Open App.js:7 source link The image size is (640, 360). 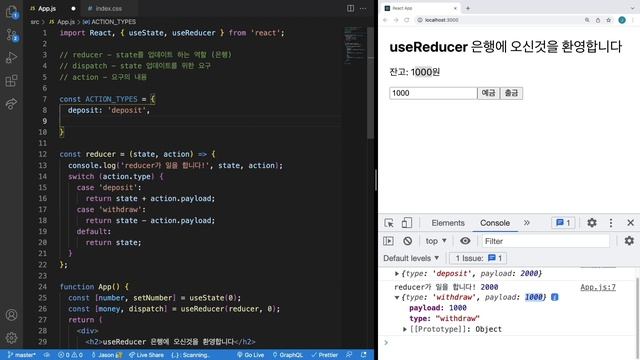(x=598, y=287)
